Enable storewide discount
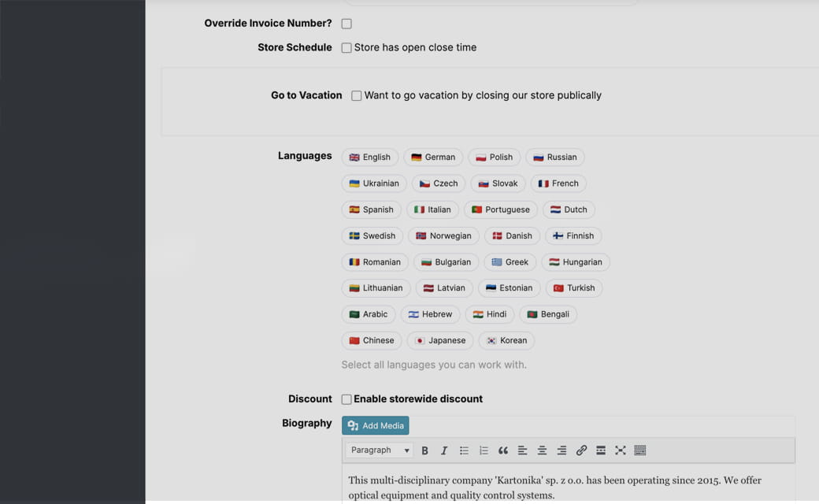Viewport: 819px width, 504px height. point(346,398)
